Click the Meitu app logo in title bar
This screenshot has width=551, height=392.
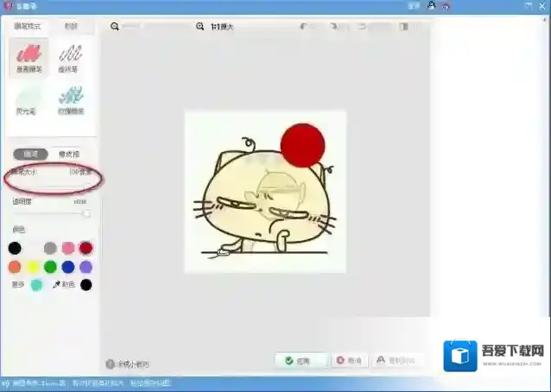pyautogui.click(x=8, y=6)
